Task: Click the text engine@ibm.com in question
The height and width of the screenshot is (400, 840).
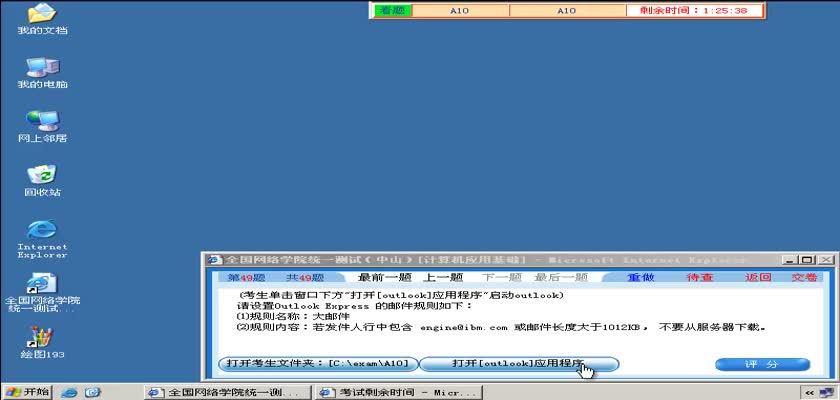Action: pyautogui.click(x=464, y=327)
